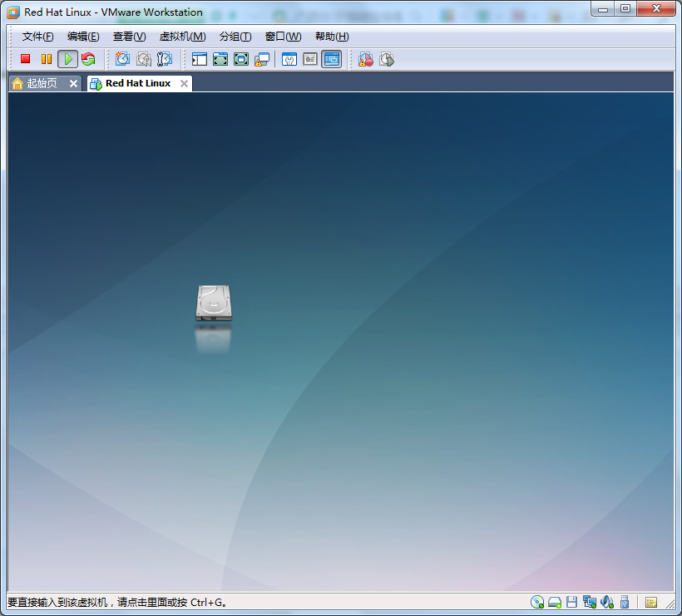Close the VMware Workstation window
This screenshot has width=682, height=616.
(x=656, y=8)
